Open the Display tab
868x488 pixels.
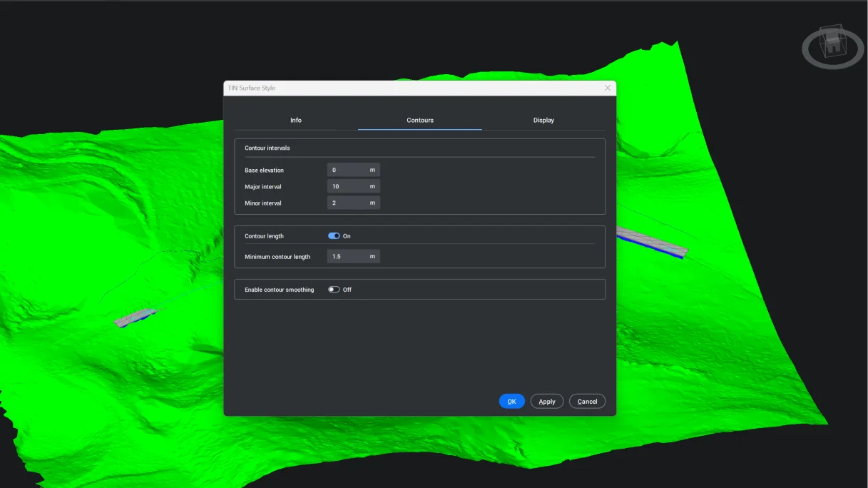(x=543, y=120)
